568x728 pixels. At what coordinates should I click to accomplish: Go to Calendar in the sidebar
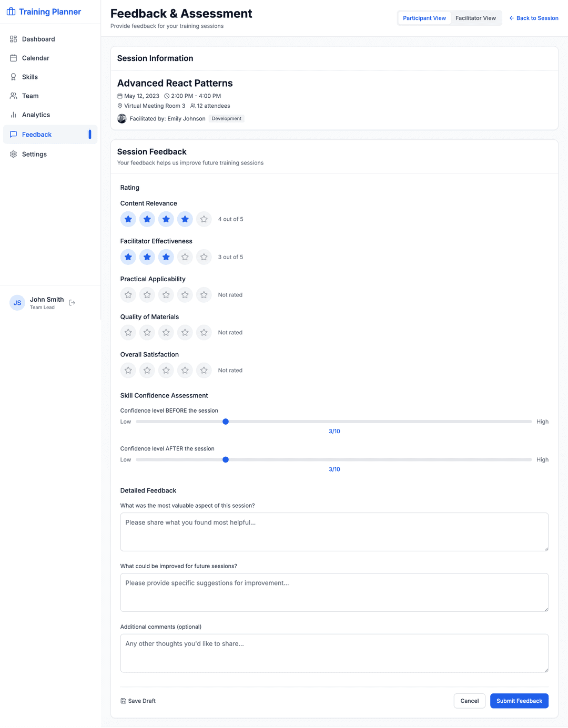point(36,58)
